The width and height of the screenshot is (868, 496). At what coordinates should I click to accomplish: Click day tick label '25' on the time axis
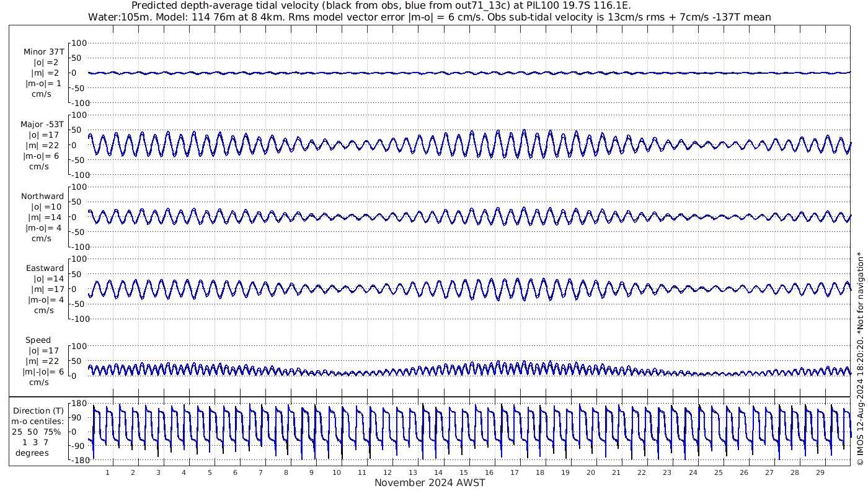coord(718,472)
